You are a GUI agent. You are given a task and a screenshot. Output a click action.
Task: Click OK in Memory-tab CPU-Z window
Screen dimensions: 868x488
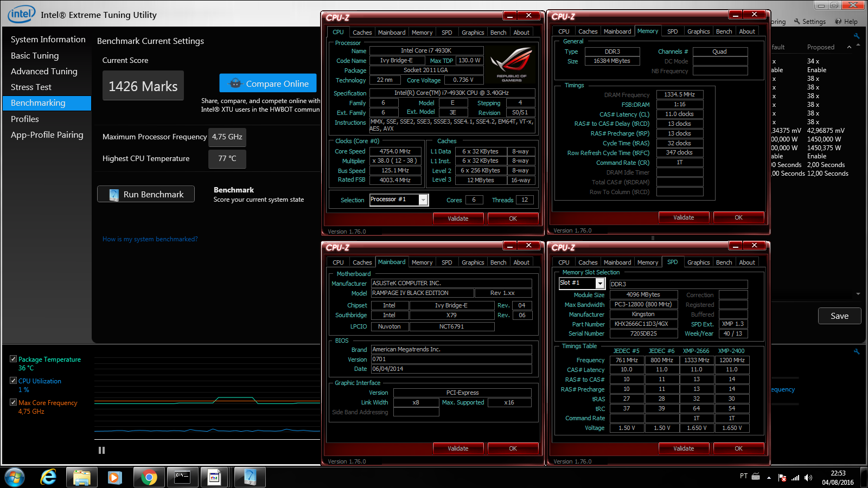pyautogui.click(x=738, y=217)
